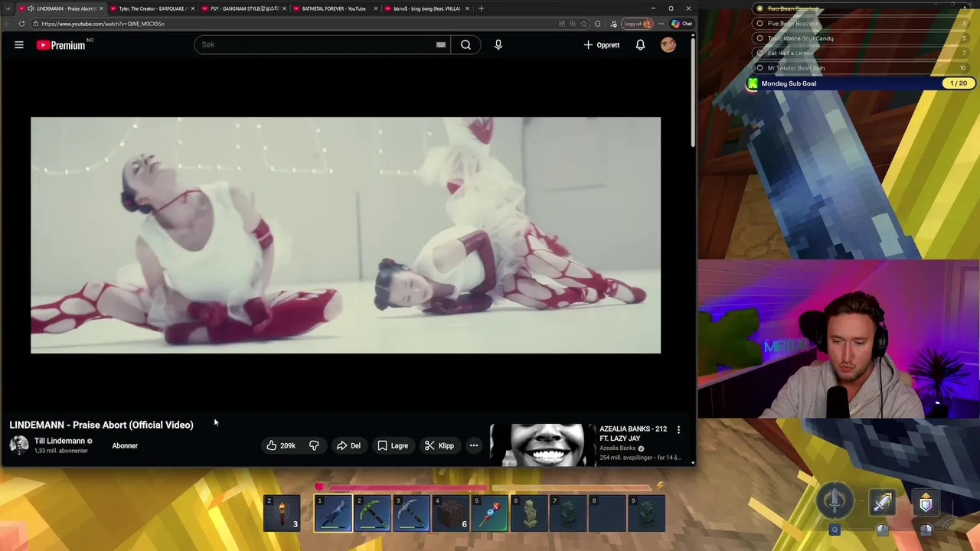Select hotbar slot 9 dark figure

(646, 513)
